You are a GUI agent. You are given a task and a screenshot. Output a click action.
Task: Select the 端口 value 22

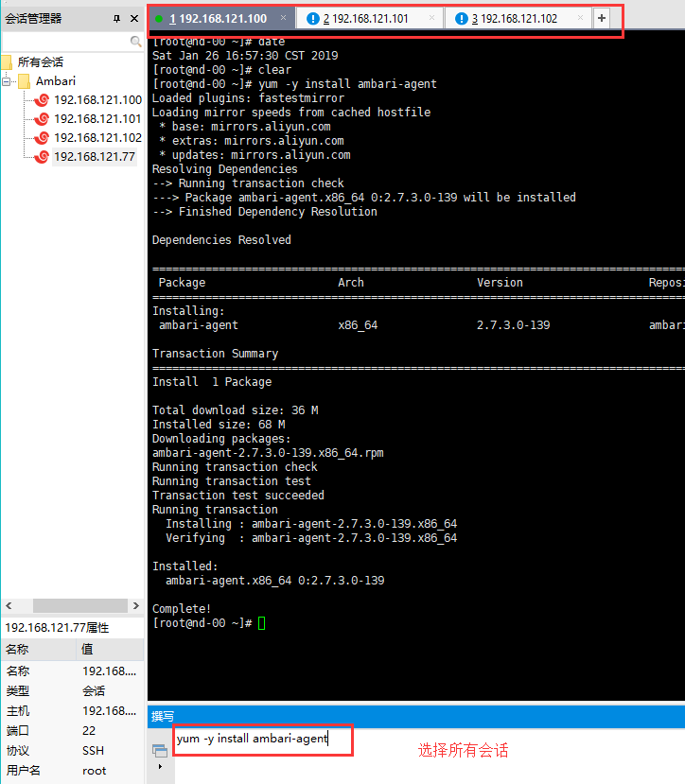[x=89, y=730]
